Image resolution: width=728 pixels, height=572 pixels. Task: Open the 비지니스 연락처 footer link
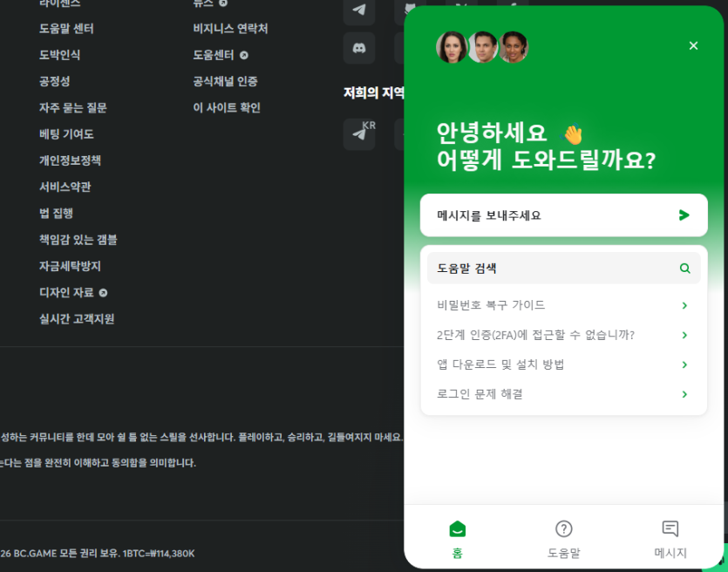tap(230, 29)
